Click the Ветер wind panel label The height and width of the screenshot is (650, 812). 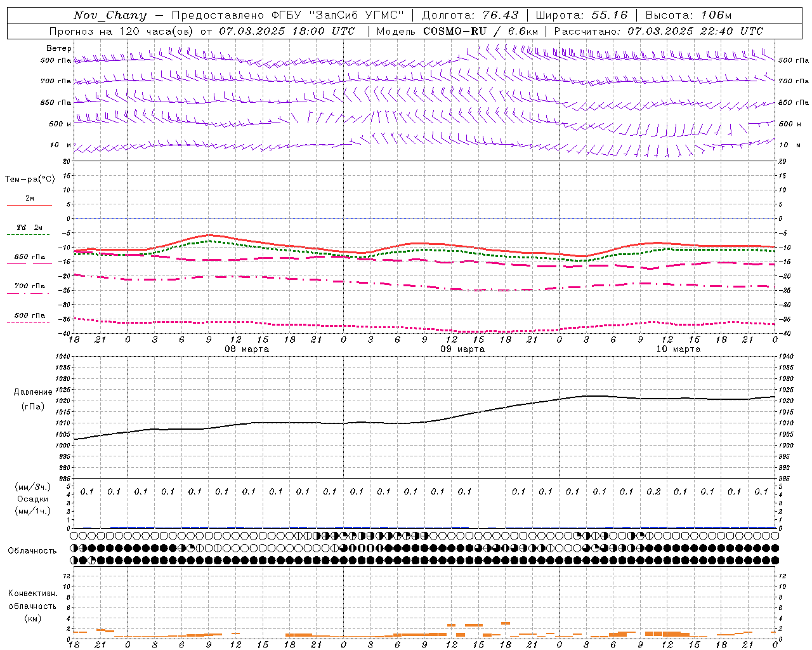59,48
